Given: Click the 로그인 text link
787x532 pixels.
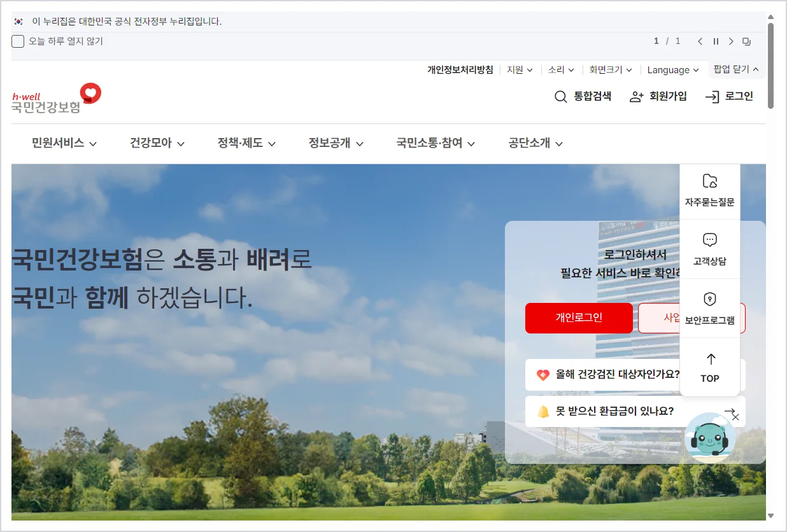Looking at the screenshot, I should pyautogui.click(x=739, y=97).
